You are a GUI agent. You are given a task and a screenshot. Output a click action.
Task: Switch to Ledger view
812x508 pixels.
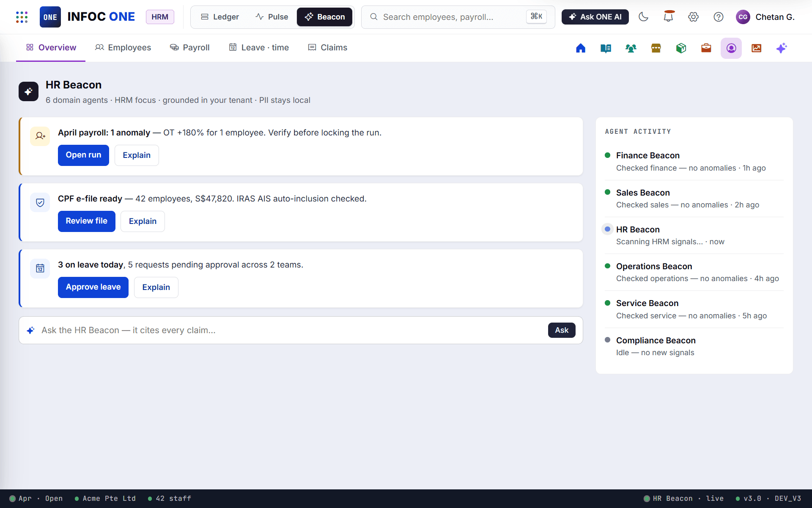(x=220, y=17)
